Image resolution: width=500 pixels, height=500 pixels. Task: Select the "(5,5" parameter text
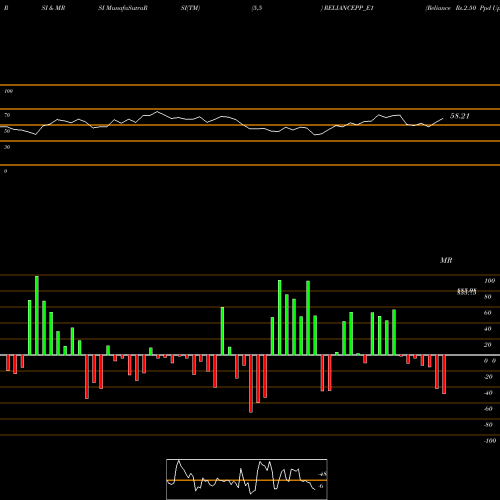(x=257, y=8)
